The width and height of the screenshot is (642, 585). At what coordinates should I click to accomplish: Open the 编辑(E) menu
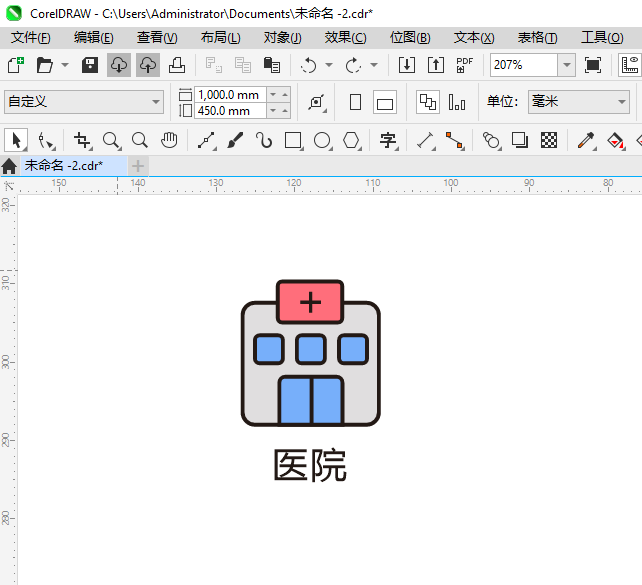pos(93,38)
